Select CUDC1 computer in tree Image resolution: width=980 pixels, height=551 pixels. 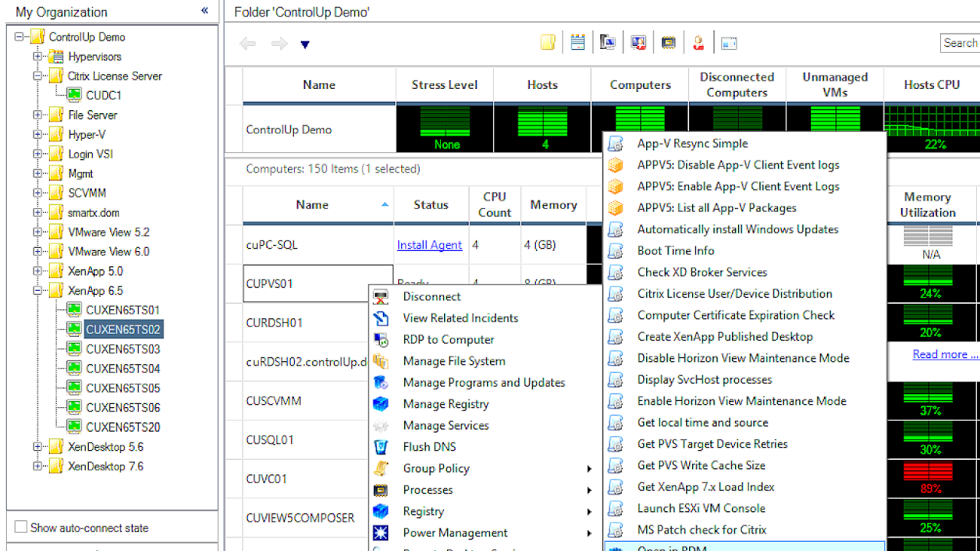coord(103,96)
